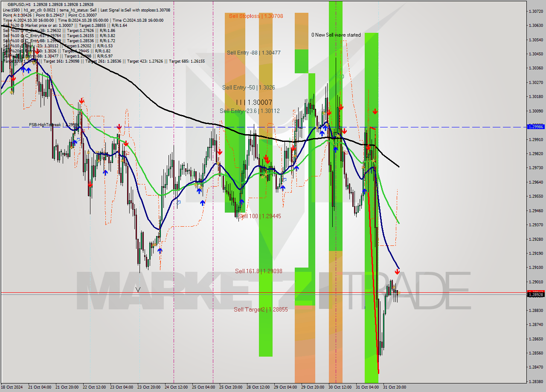The height and width of the screenshot is (392, 546).
Task: Click the 1.30540 price axis label
Action: click(536, 40)
